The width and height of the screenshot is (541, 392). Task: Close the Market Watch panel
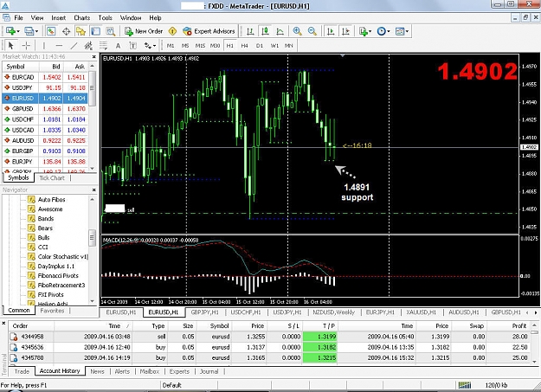[x=93, y=56]
